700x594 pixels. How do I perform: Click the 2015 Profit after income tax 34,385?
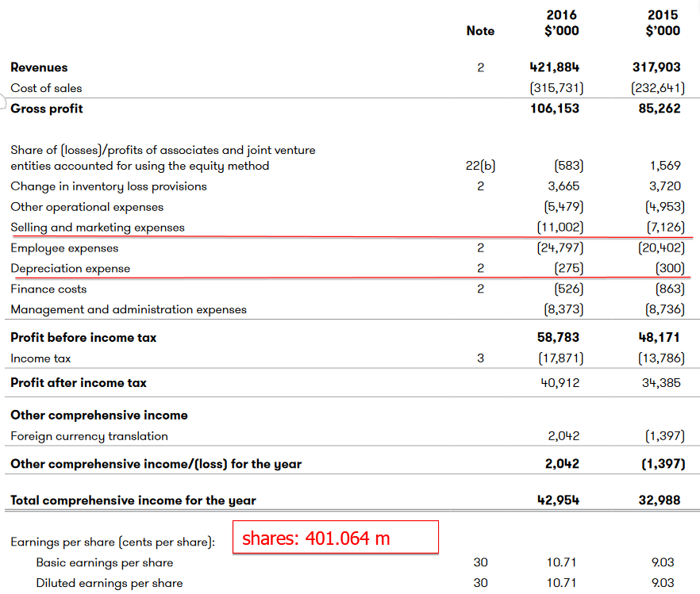660,383
